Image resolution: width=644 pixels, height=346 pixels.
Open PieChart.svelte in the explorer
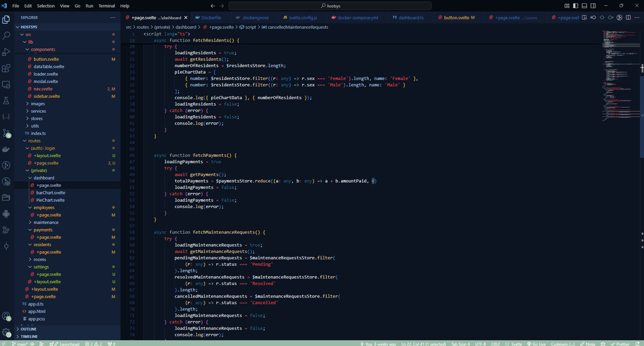pos(50,200)
